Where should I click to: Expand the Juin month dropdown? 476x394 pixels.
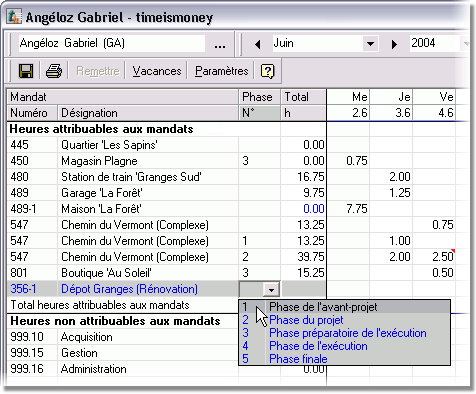370,44
